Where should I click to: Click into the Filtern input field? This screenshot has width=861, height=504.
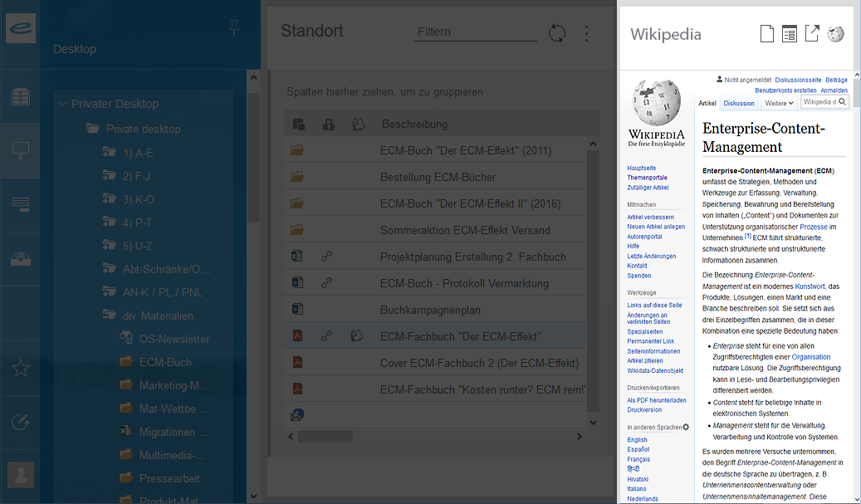[x=475, y=32]
